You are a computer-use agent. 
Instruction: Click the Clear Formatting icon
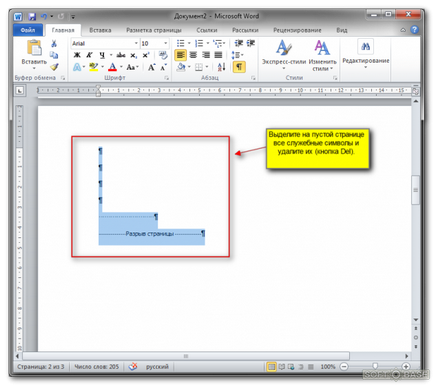point(163,55)
